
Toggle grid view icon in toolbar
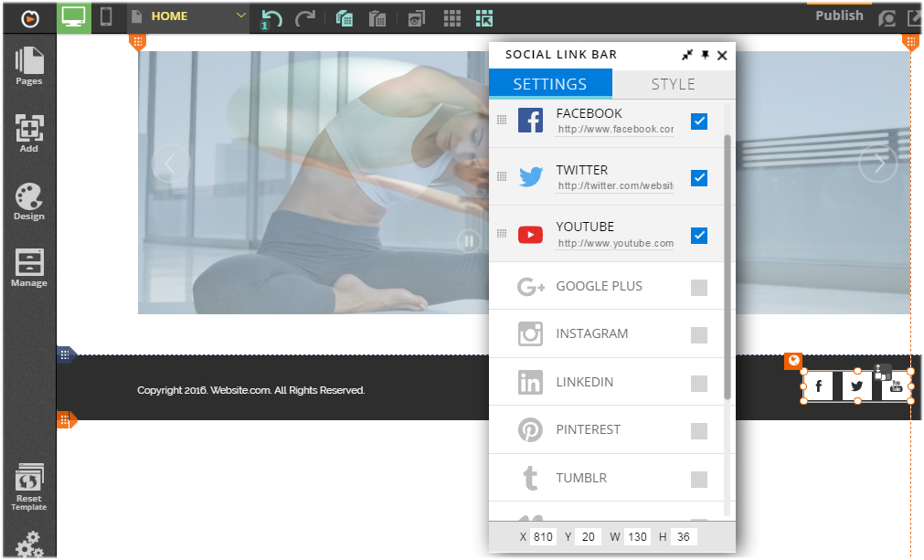pyautogui.click(x=451, y=18)
